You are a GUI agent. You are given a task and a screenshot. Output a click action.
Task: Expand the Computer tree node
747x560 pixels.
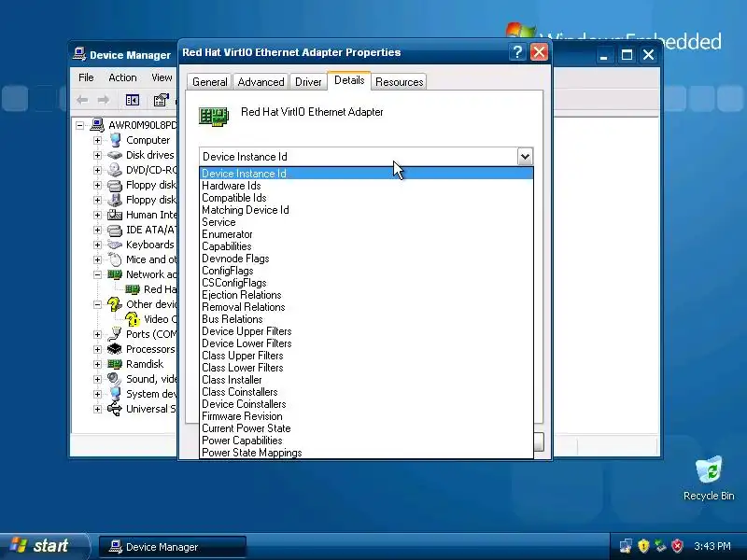pos(97,140)
